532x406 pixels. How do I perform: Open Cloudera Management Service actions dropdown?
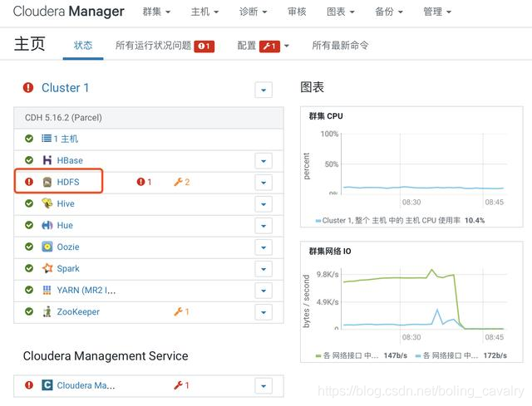point(264,386)
